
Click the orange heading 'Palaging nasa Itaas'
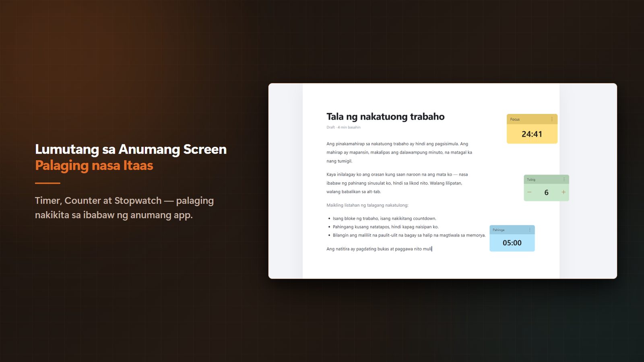(94, 165)
